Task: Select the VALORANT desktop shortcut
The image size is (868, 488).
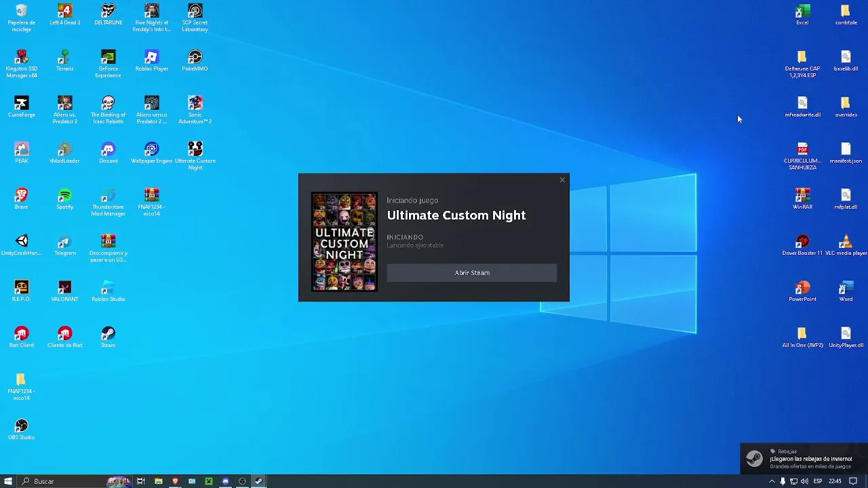Action: coord(65,291)
